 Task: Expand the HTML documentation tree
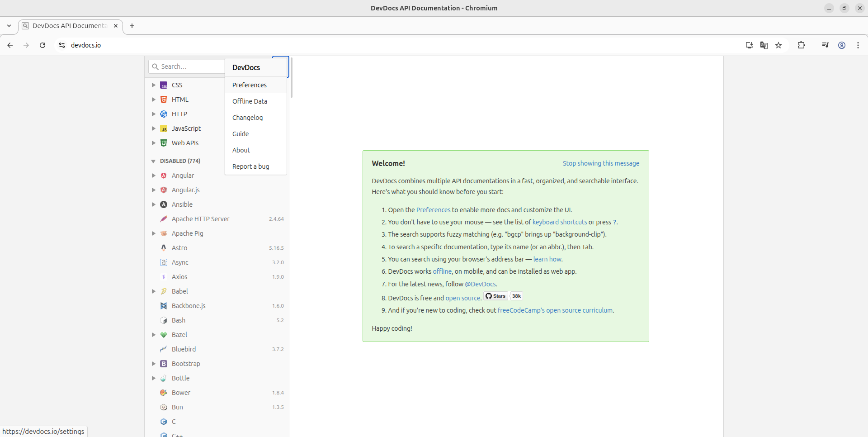pyautogui.click(x=154, y=100)
